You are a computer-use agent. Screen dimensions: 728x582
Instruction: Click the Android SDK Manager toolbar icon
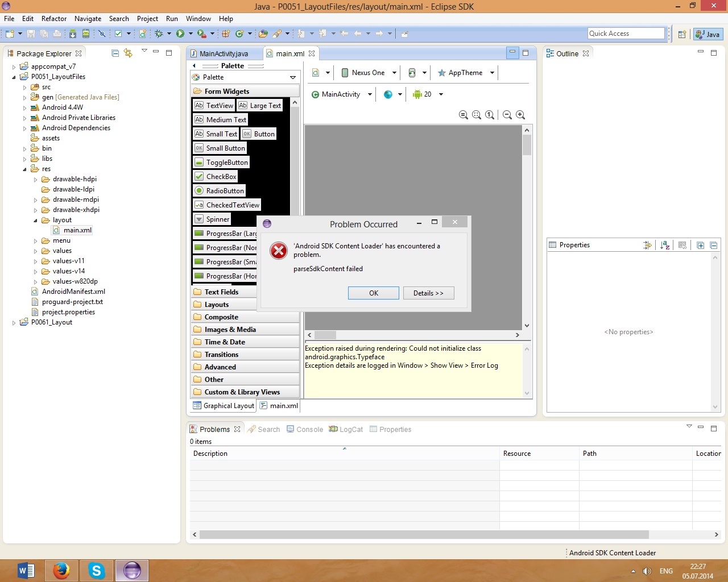tap(73, 34)
